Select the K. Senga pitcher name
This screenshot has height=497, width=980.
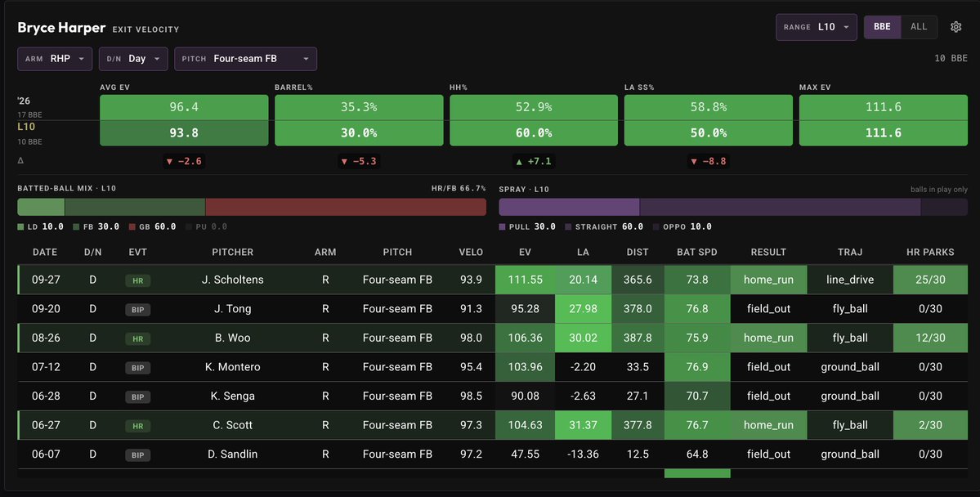(232, 396)
